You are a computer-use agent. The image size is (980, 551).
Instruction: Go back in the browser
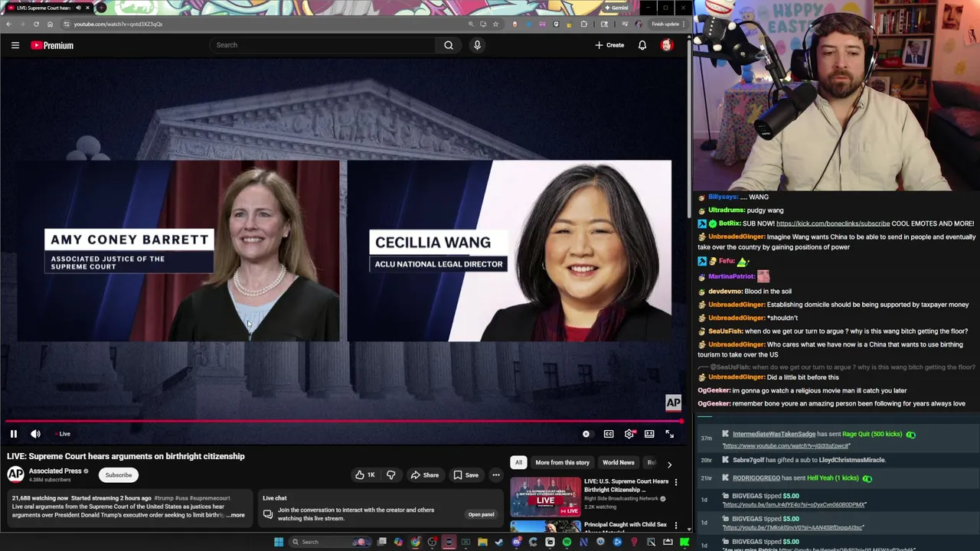tap(8, 24)
